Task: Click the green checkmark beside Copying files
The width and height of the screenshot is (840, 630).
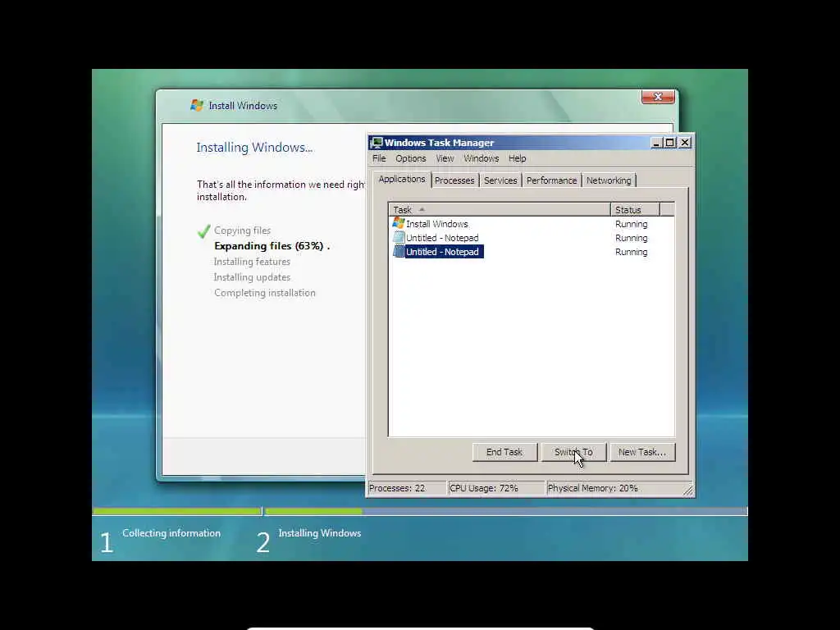Action: click(203, 231)
